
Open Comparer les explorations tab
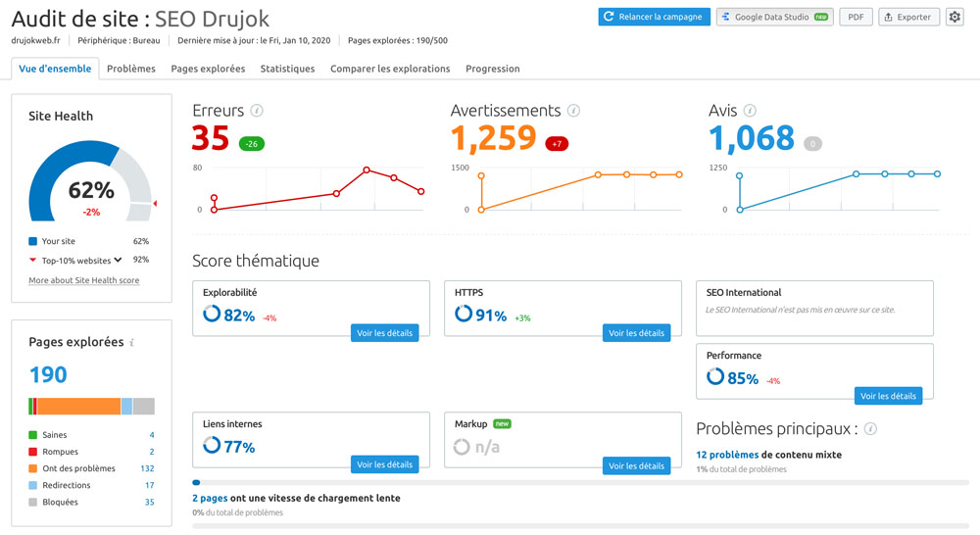click(390, 69)
